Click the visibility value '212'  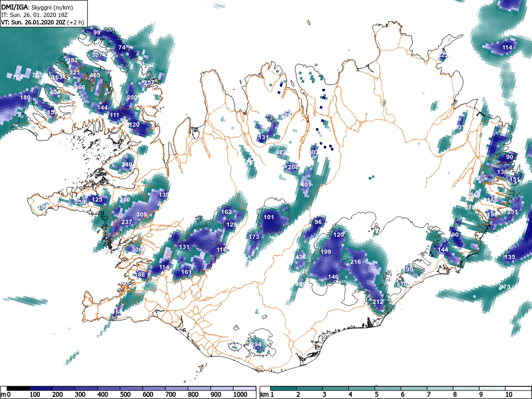pyautogui.click(x=378, y=302)
